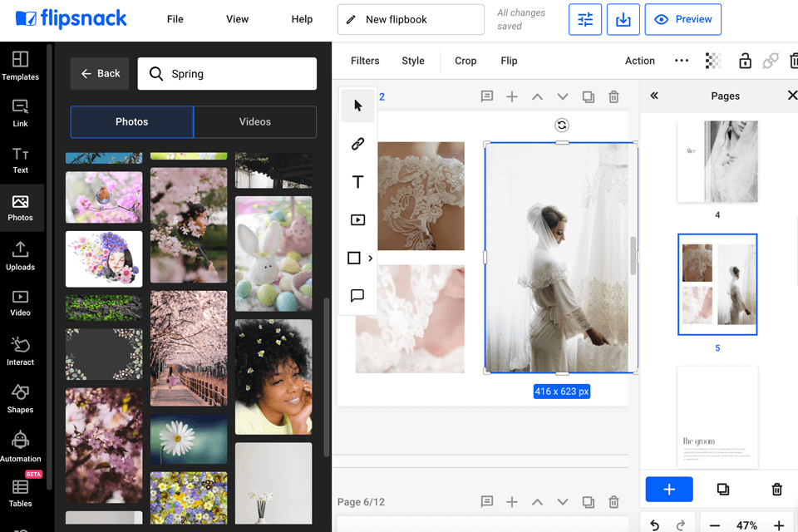Switch to the Videos tab
Image resolution: width=798 pixels, height=532 pixels.
[254, 121]
